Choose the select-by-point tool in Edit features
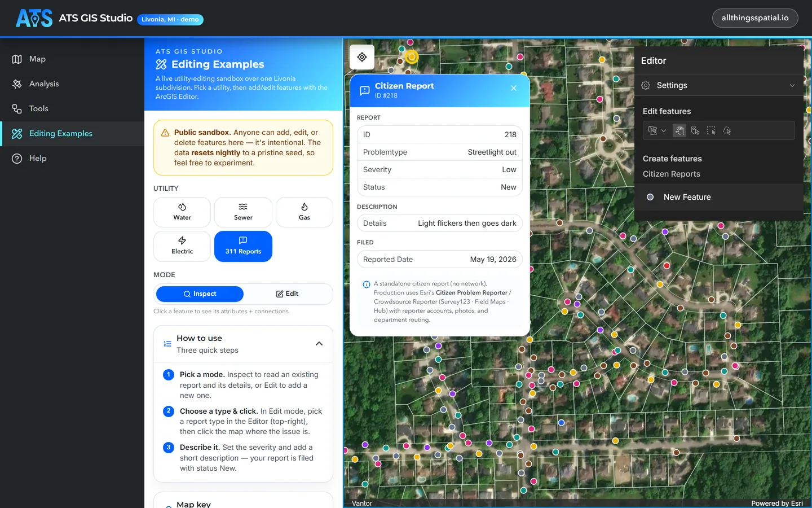Viewport: 812px width, 508px height. (695, 130)
